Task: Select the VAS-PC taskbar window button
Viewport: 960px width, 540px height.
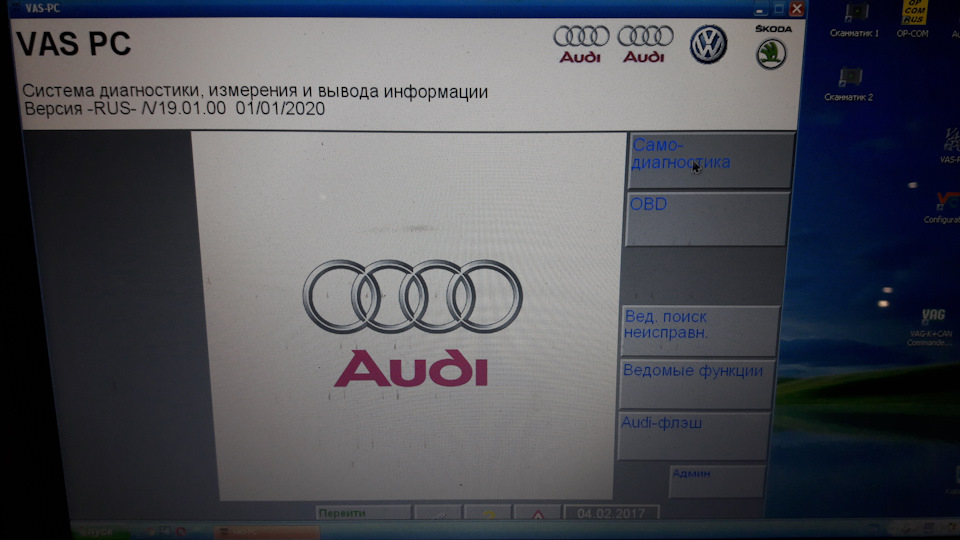Action: point(266,532)
